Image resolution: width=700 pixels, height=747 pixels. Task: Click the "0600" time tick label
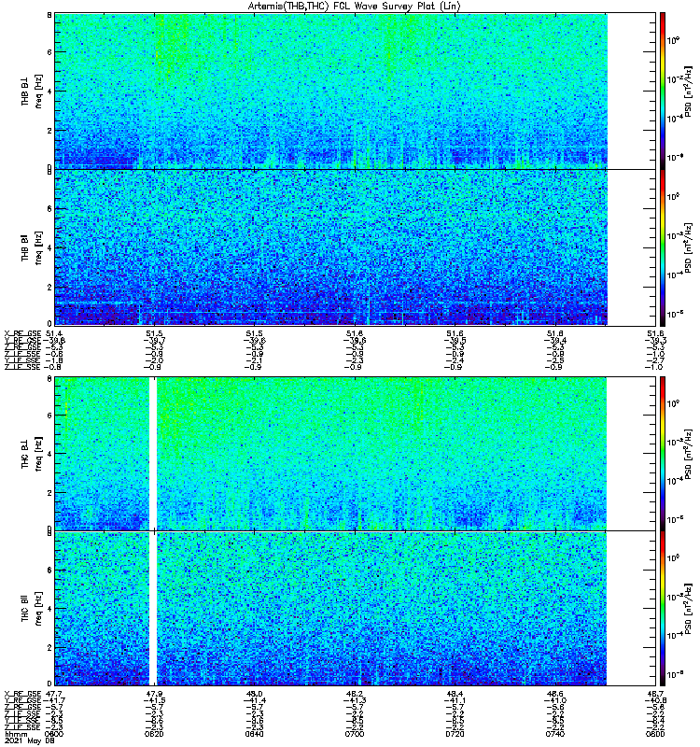point(54,734)
